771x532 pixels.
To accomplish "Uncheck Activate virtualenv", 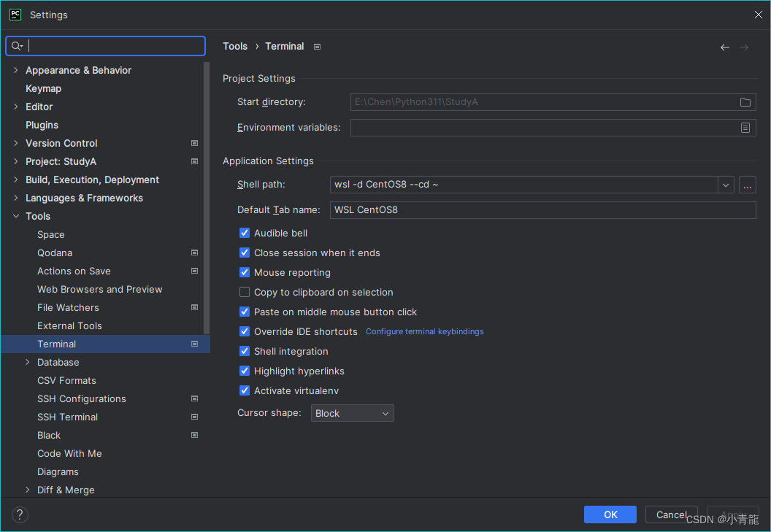I will point(245,390).
